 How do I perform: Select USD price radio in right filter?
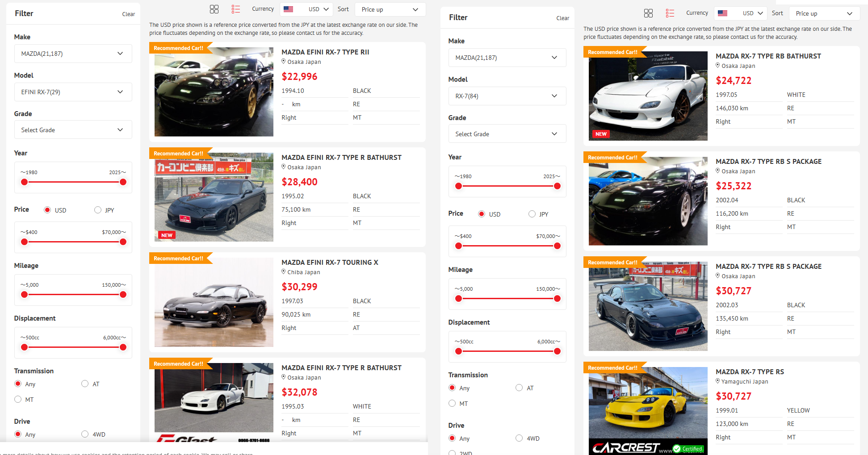pyautogui.click(x=482, y=214)
